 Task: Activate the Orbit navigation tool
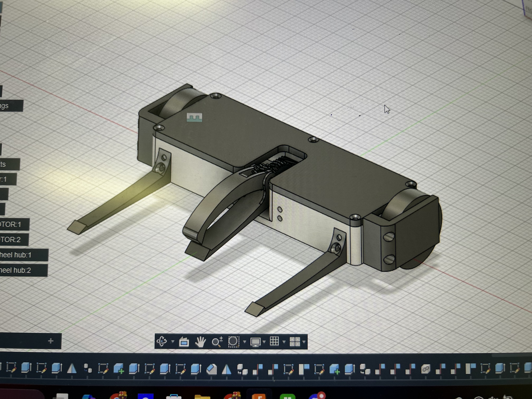pyautogui.click(x=162, y=341)
